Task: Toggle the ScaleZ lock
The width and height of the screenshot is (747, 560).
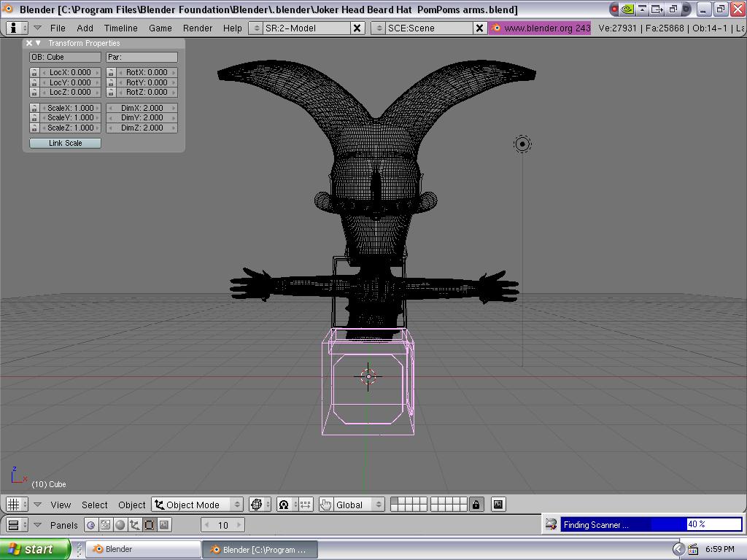Action: (34, 128)
